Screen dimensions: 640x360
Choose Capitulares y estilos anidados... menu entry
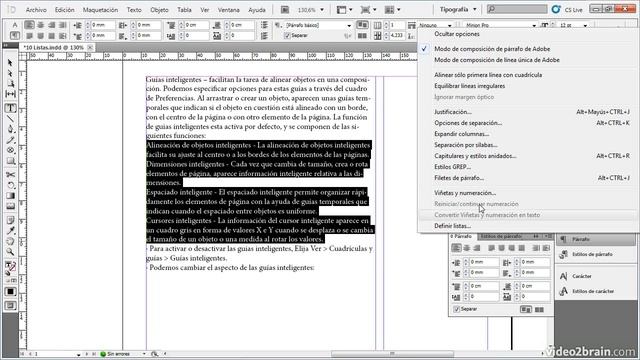click(475, 156)
